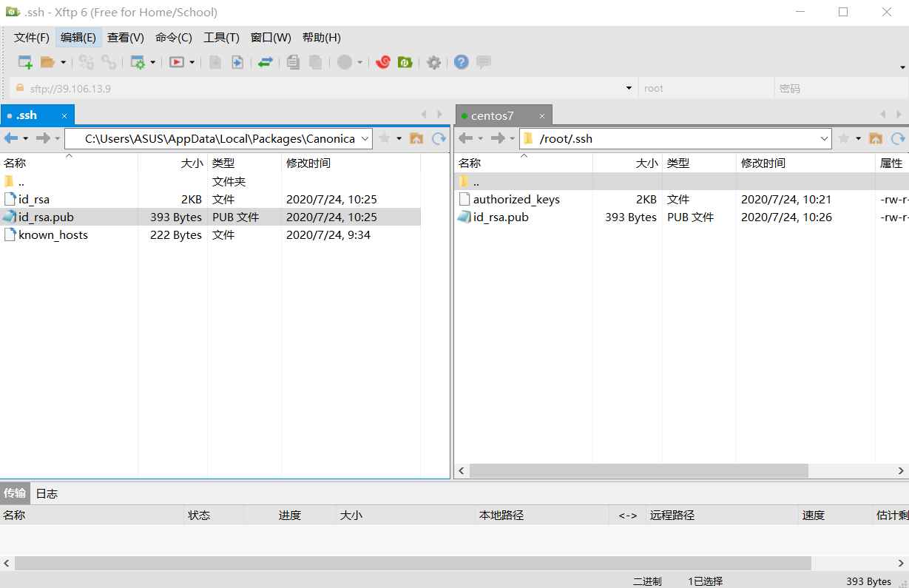This screenshot has width=909, height=588.
Task: Select known_hosts in the local pane
Action: point(53,235)
